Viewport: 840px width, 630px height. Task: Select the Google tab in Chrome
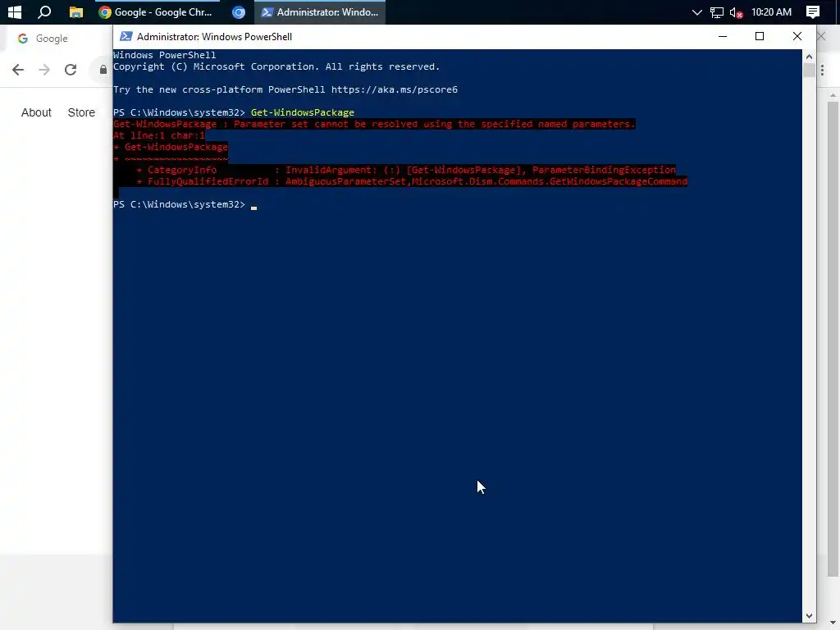coord(52,39)
